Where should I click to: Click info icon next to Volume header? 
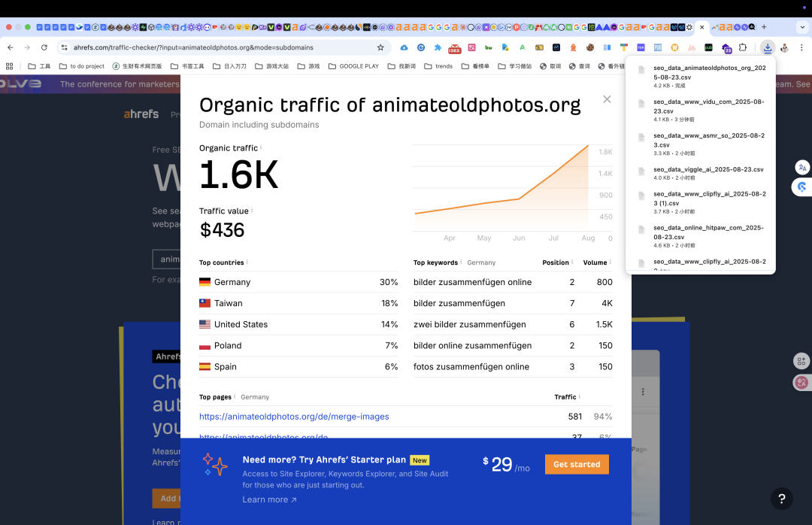(x=610, y=262)
